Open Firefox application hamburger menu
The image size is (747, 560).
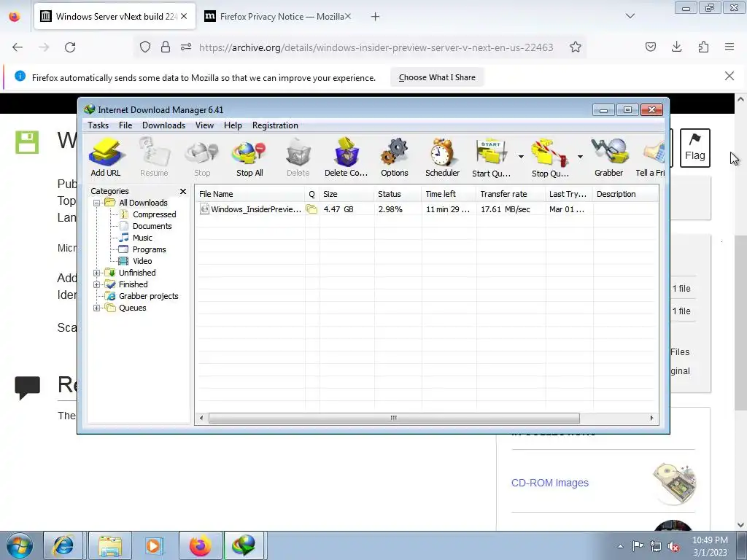729,47
